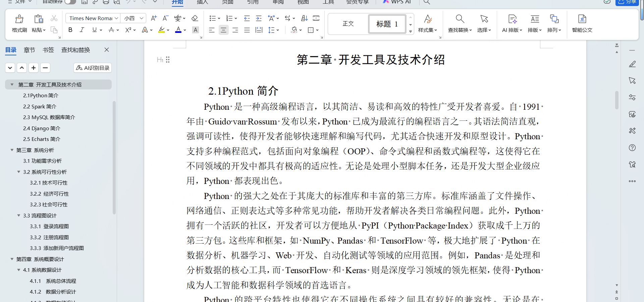644x302 pixels.
Task: Toggle the 自动保存 autosave switch
Action: click(70, 2)
